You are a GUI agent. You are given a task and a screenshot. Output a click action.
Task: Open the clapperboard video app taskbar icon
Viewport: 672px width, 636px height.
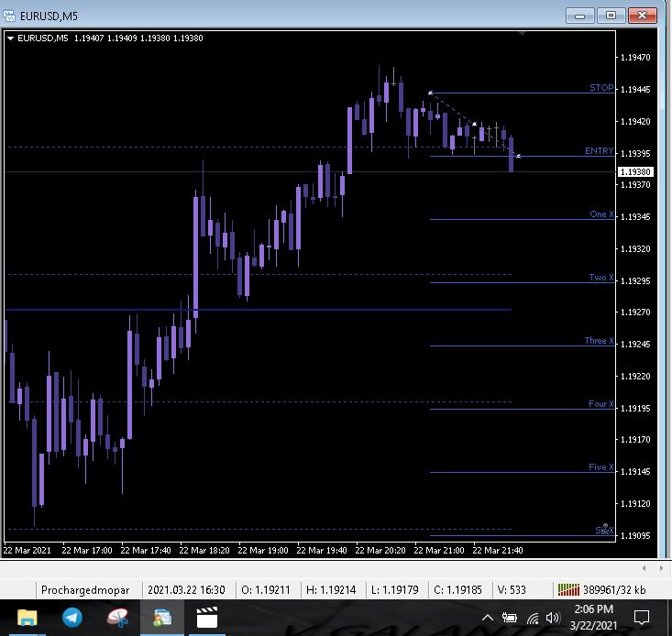pyautogui.click(x=207, y=618)
